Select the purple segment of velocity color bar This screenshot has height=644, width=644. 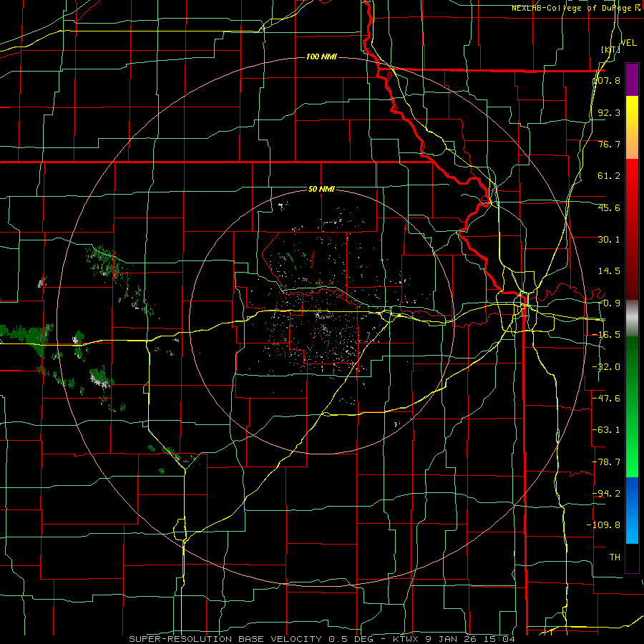click(632, 79)
